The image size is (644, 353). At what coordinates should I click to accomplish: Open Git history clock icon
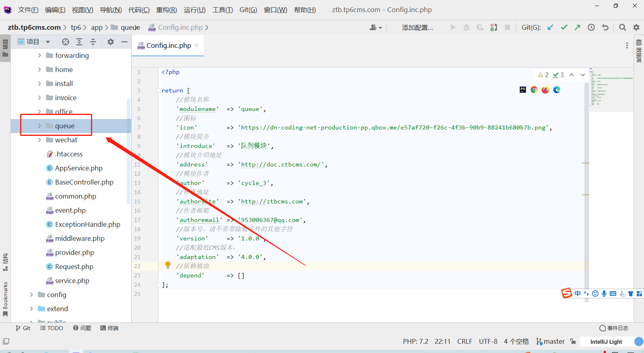591,27
